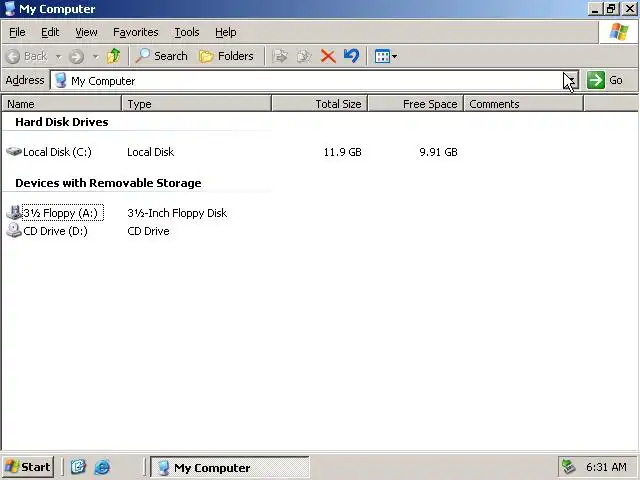640x480 pixels.
Task: Click the blue Undo arrow icon
Action: (351, 56)
